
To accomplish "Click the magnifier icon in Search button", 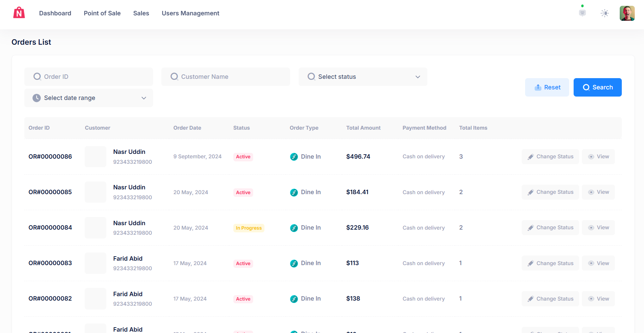I will [586, 87].
